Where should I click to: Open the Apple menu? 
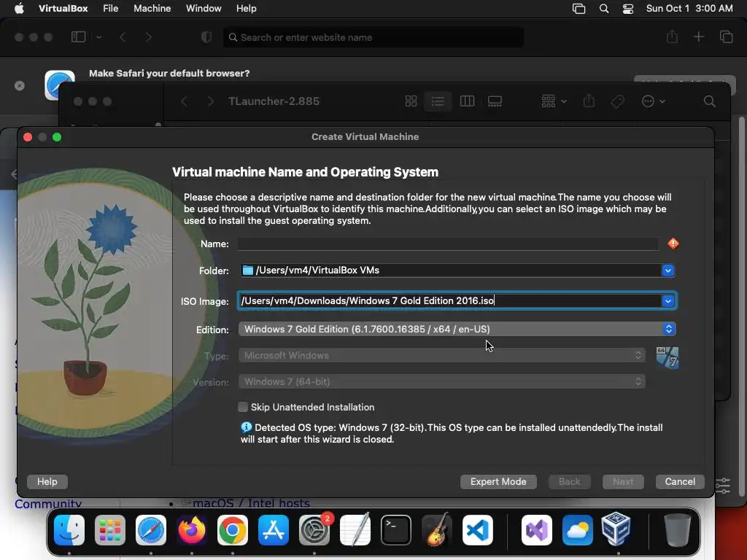point(19,9)
